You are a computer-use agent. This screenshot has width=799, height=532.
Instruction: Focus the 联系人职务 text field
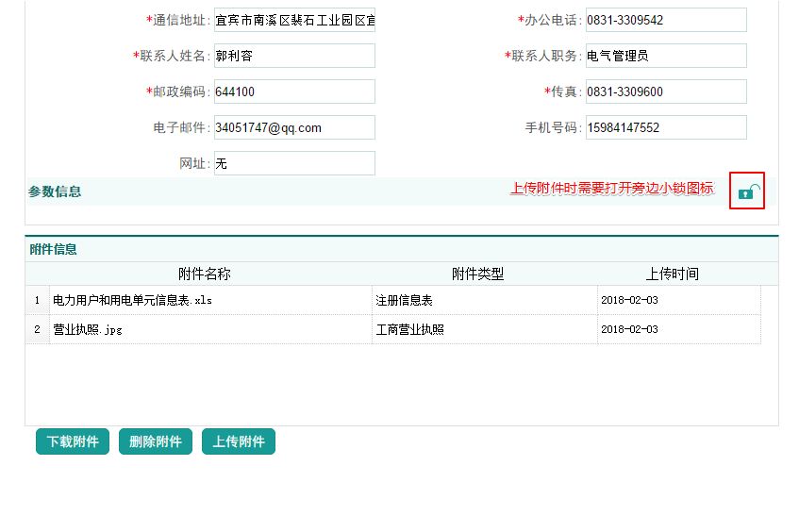665,56
